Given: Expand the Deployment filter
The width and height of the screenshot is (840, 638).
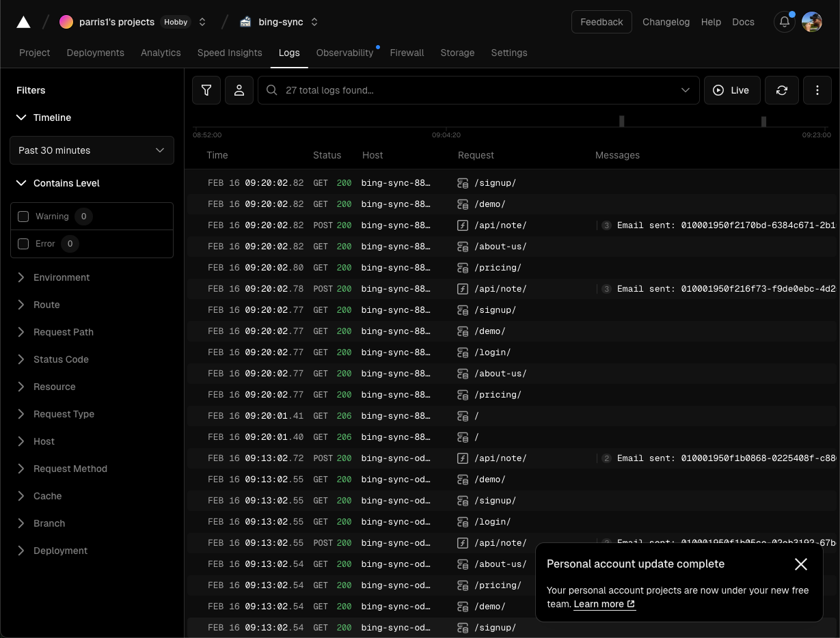Looking at the screenshot, I should click(51, 551).
